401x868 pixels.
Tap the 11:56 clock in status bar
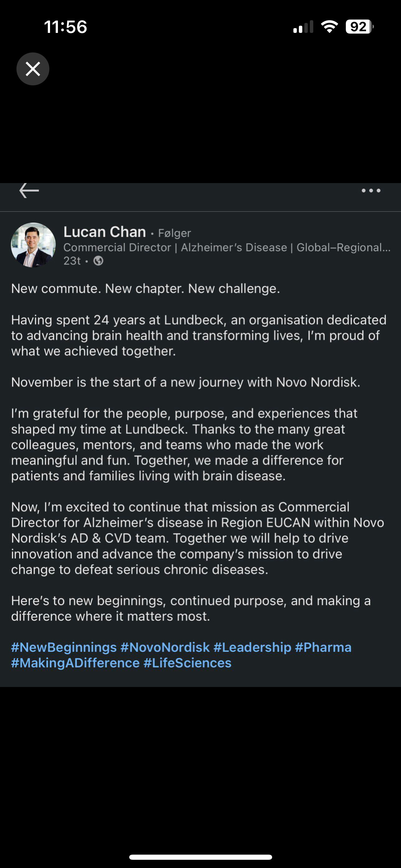[65, 27]
